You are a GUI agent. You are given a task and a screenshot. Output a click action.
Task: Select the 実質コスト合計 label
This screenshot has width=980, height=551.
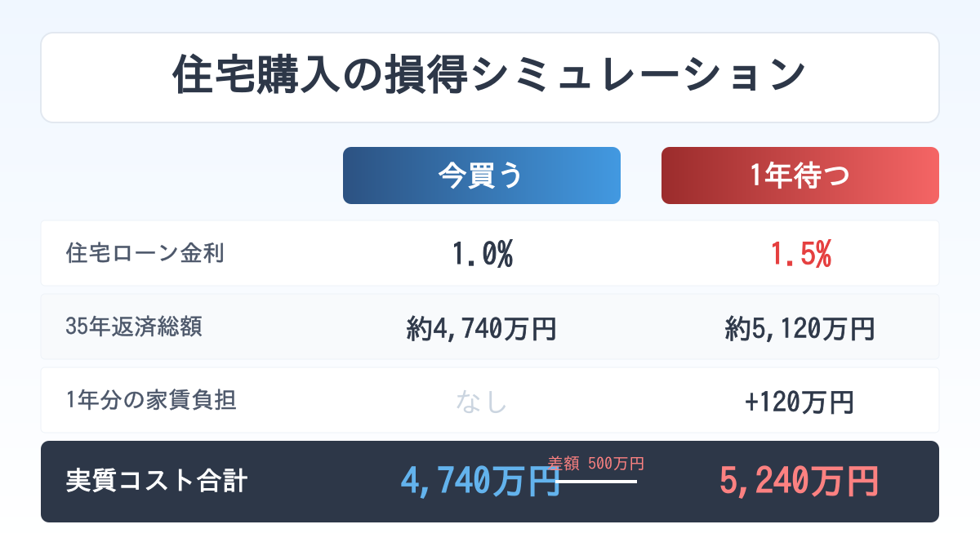156,482
